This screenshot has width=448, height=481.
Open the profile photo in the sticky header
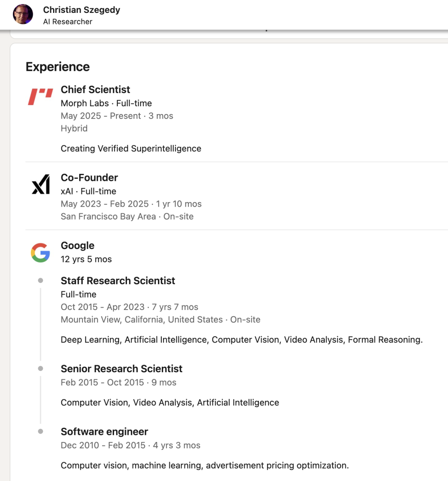point(23,14)
